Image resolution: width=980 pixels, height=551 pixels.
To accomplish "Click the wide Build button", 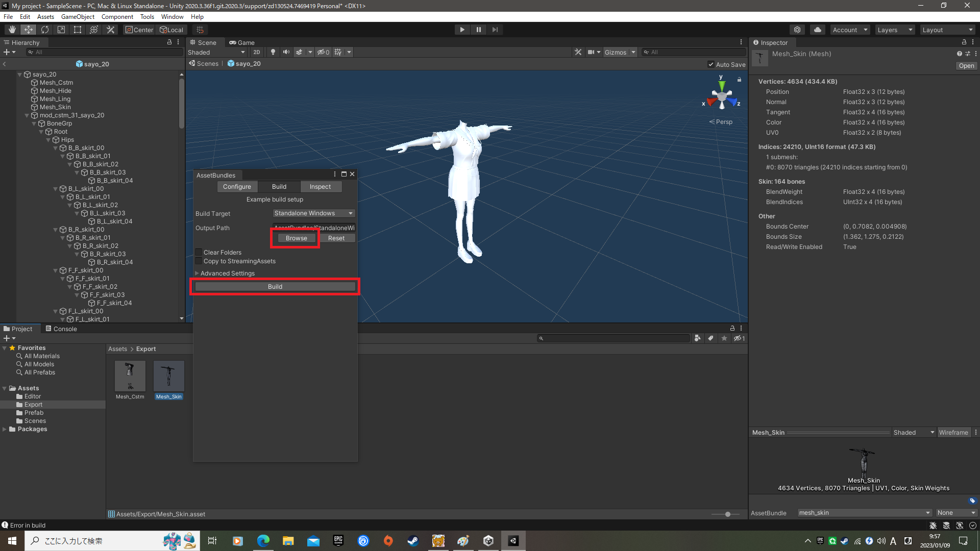I will tap(275, 287).
